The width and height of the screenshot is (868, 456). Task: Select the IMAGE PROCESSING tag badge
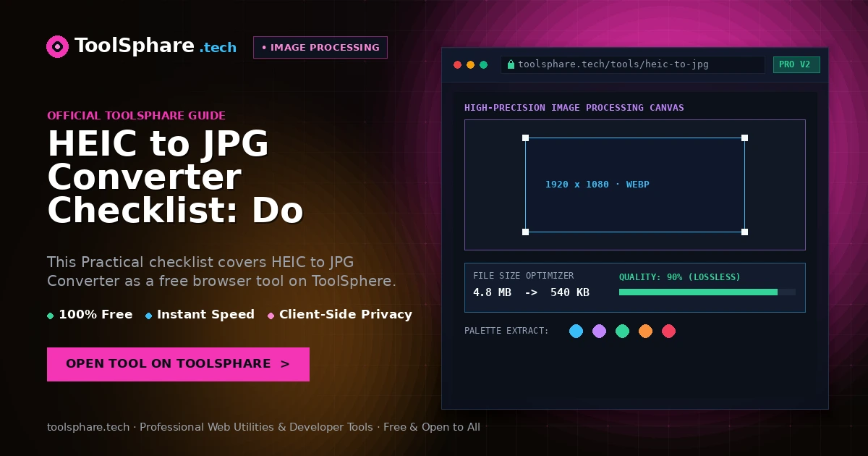point(320,47)
